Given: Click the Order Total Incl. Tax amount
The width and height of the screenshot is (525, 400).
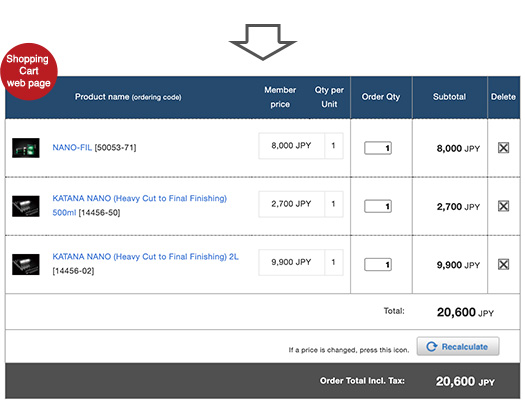Looking at the screenshot, I should [x=465, y=381].
